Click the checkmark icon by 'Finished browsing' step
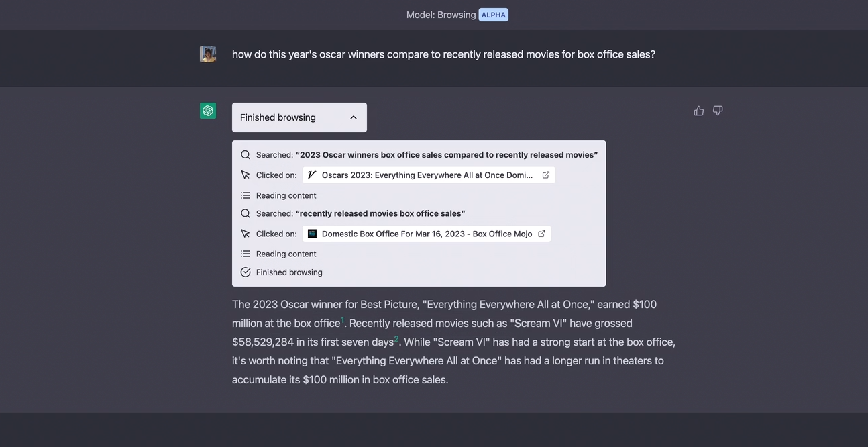 coord(246,272)
